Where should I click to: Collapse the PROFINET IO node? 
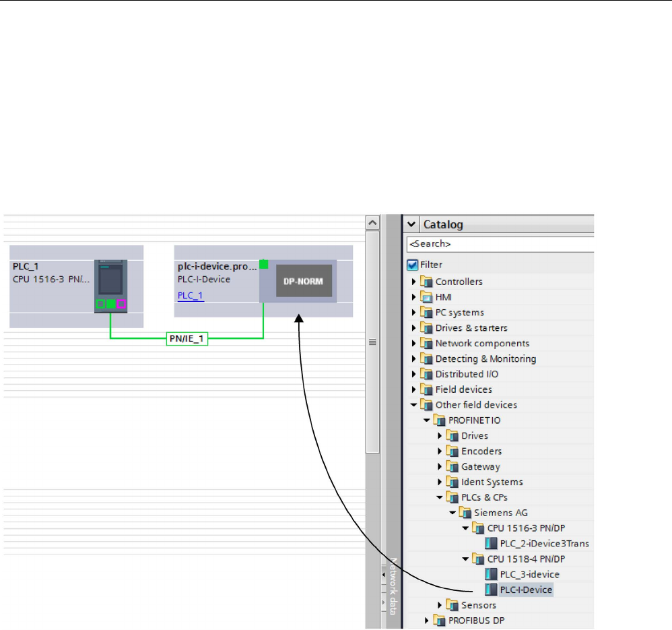click(x=426, y=420)
